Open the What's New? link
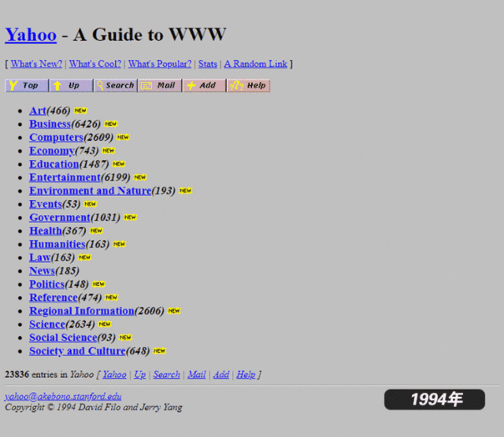Screen dimensions: 504x437 tap(36, 64)
